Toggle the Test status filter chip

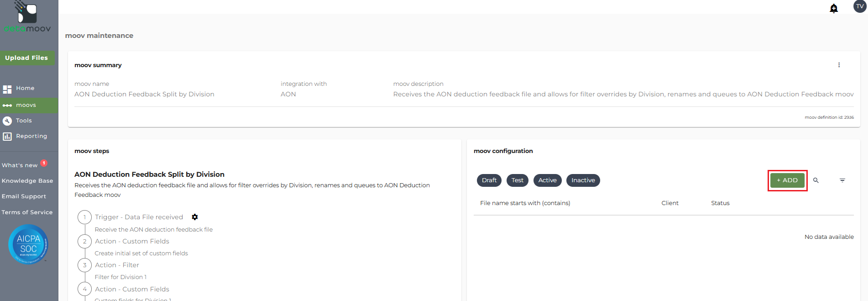[518, 180]
